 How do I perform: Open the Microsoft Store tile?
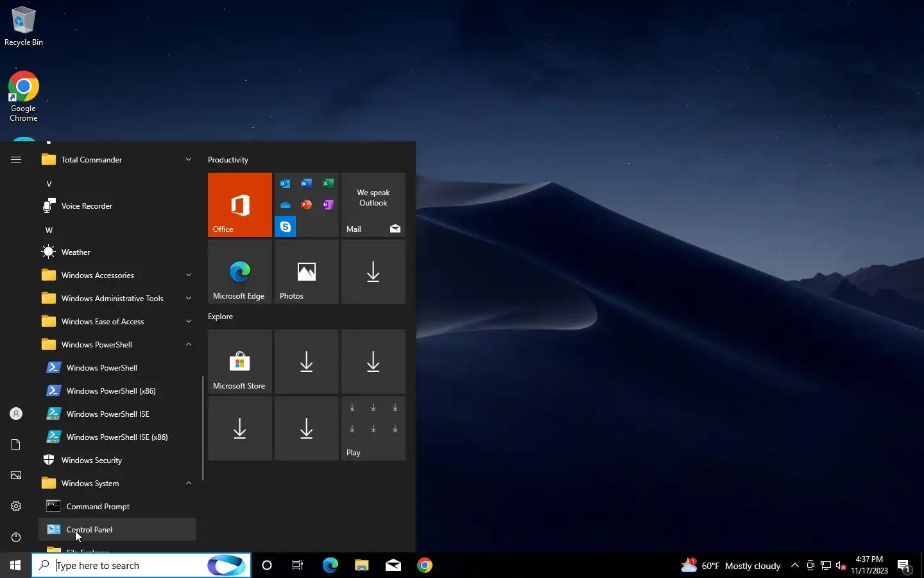point(240,362)
